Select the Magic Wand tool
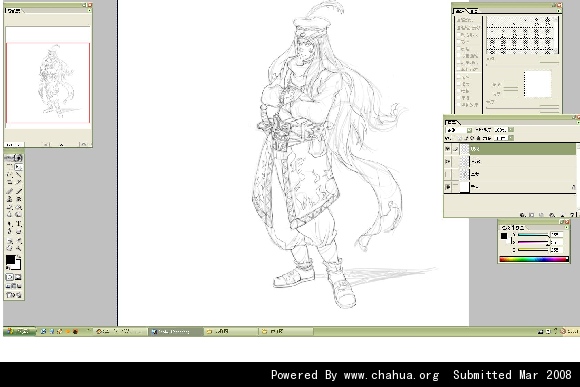Image resolution: width=580 pixels, height=387 pixels. [18, 175]
